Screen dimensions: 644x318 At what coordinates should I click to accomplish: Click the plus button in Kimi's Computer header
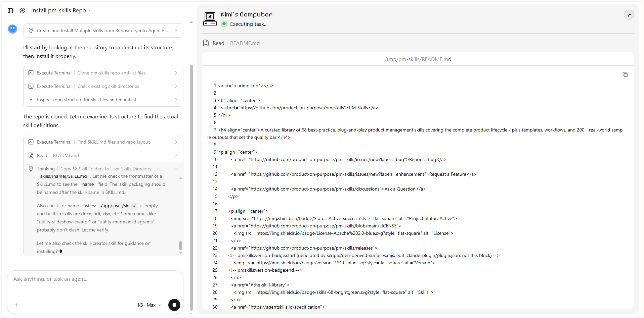pos(629,15)
